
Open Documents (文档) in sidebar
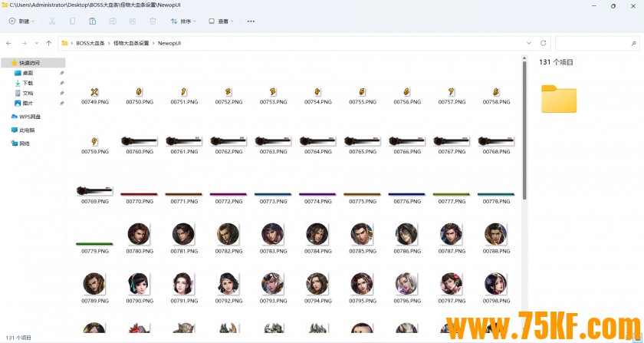28,94
